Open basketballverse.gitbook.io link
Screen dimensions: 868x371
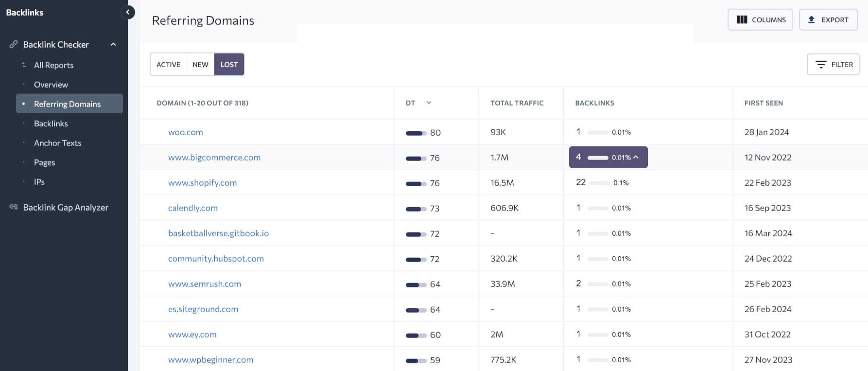pyautogui.click(x=218, y=233)
